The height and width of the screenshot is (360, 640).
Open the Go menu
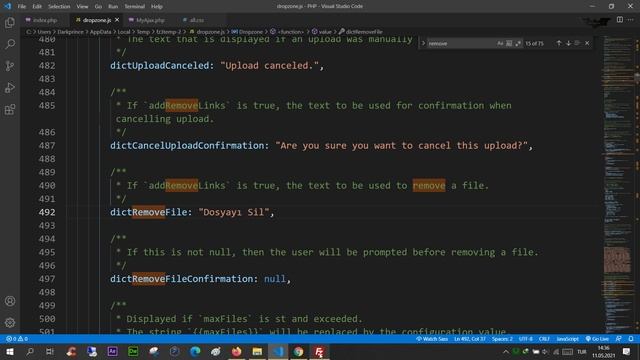(98, 7)
